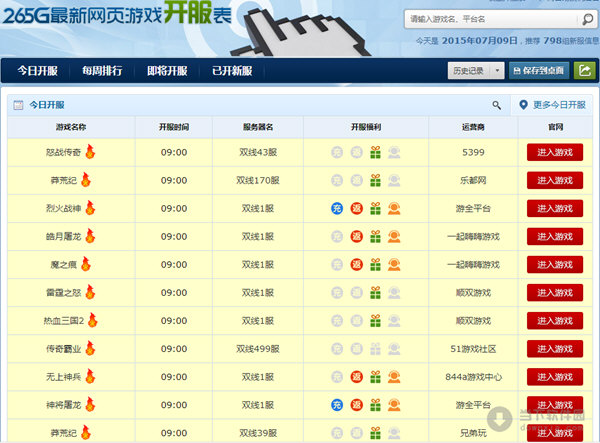Click the green gift icon in 莽荒纪 170服 row
Viewport: 600px width, 443px height.
pos(375,180)
